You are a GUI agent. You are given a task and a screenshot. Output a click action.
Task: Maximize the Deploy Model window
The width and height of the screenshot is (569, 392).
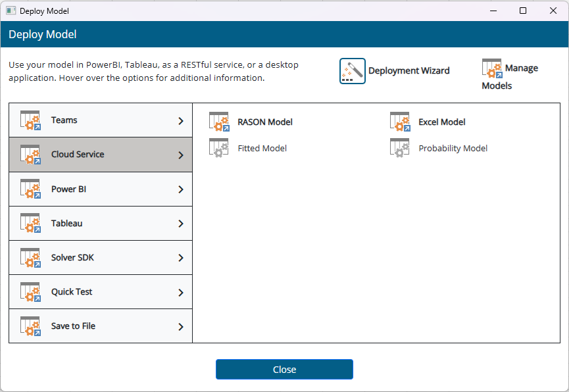coord(523,11)
